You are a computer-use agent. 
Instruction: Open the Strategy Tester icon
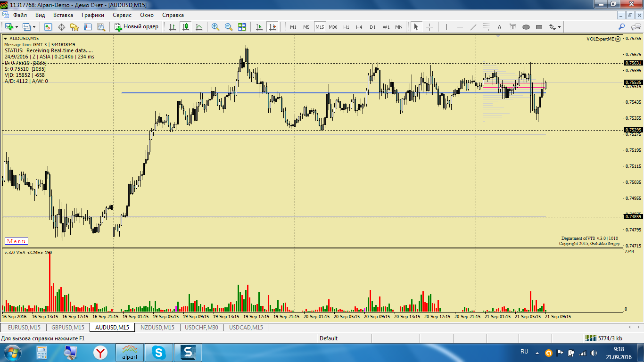[101, 27]
